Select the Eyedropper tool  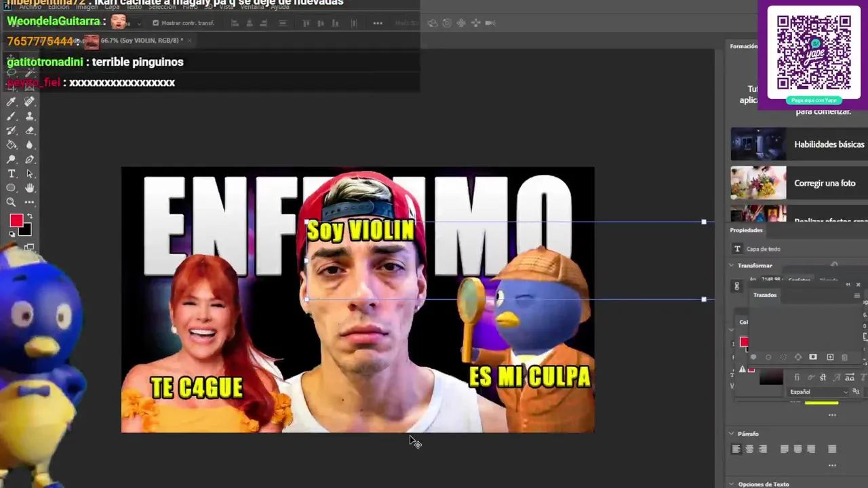pyautogui.click(x=11, y=102)
